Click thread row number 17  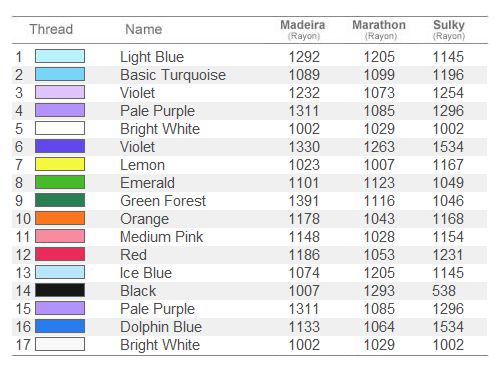[x=23, y=345]
